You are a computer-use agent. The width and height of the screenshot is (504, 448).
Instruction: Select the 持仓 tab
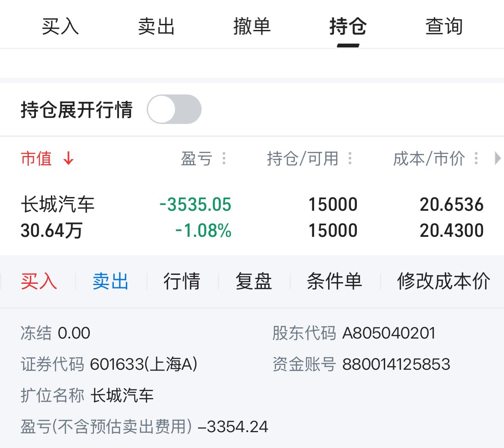pos(348,27)
